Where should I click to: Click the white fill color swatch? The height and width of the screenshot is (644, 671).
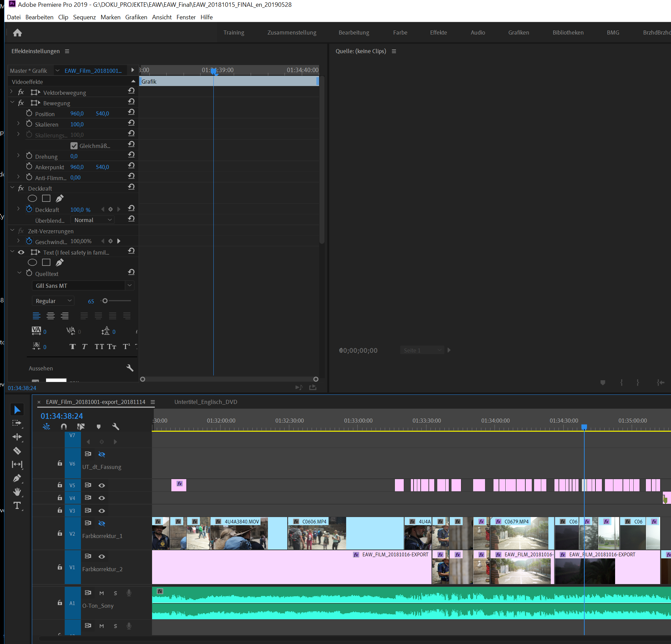click(56, 380)
